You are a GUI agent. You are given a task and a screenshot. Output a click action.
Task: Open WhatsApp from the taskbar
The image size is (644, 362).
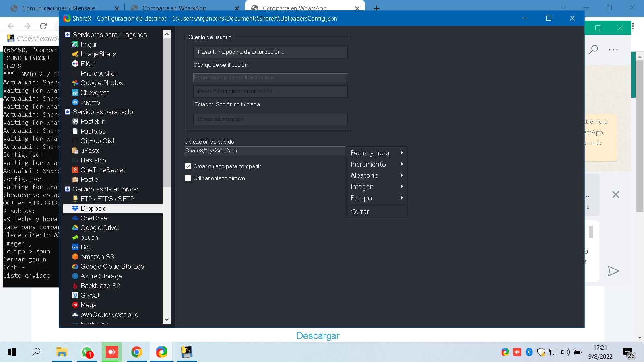pos(87,352)
